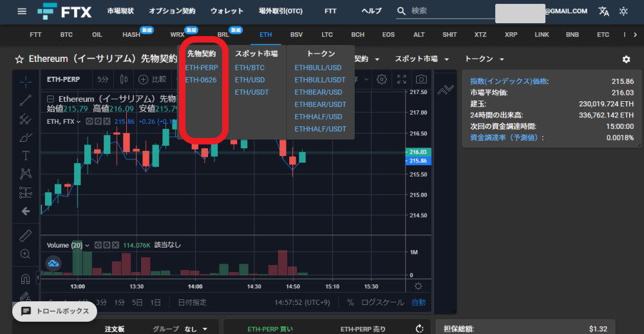644x334 pixels.
Task: Click the back arrow in chart toolbar
Action: 26,211
